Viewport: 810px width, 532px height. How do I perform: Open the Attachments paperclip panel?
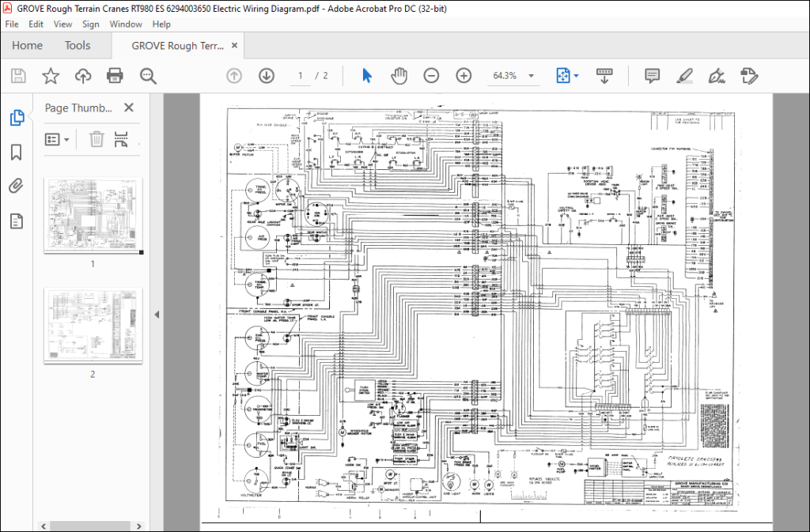[17, 187]
